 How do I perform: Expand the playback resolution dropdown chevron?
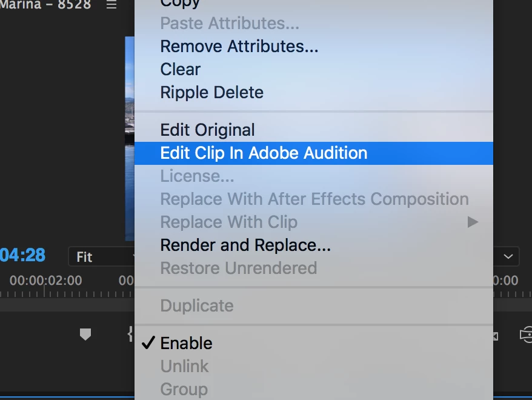[x=508, y=256]
